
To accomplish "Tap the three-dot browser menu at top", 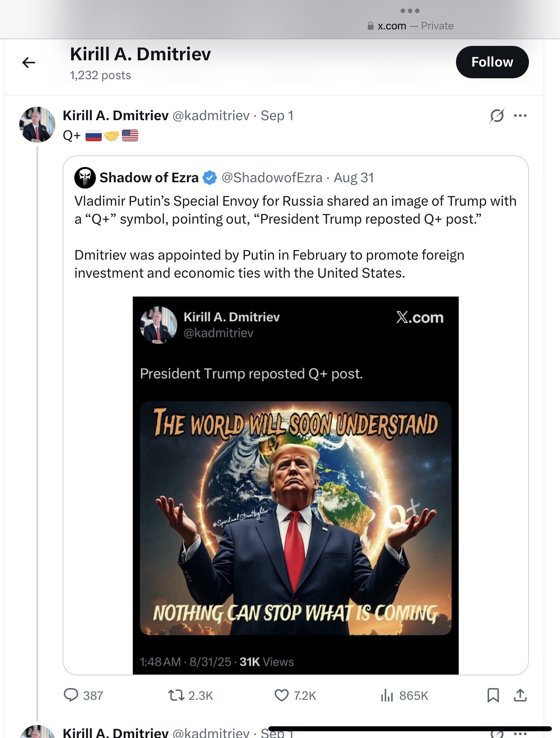I will [x=410, y=11].
